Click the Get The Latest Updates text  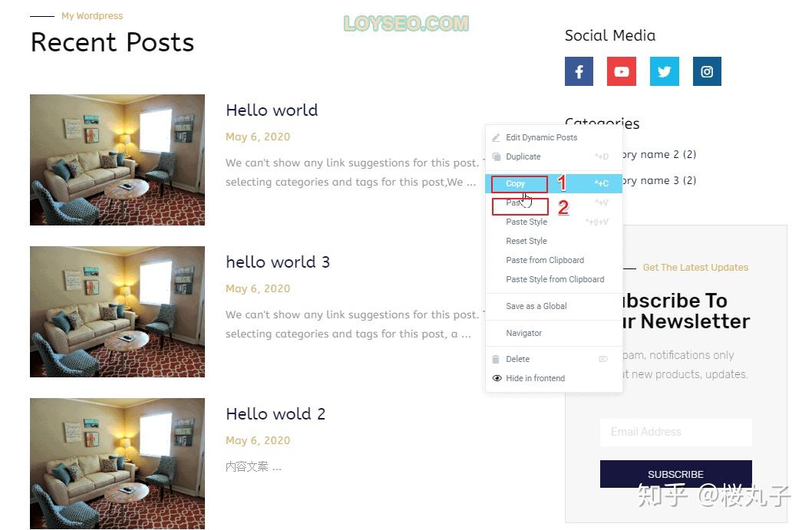point(695,268)
